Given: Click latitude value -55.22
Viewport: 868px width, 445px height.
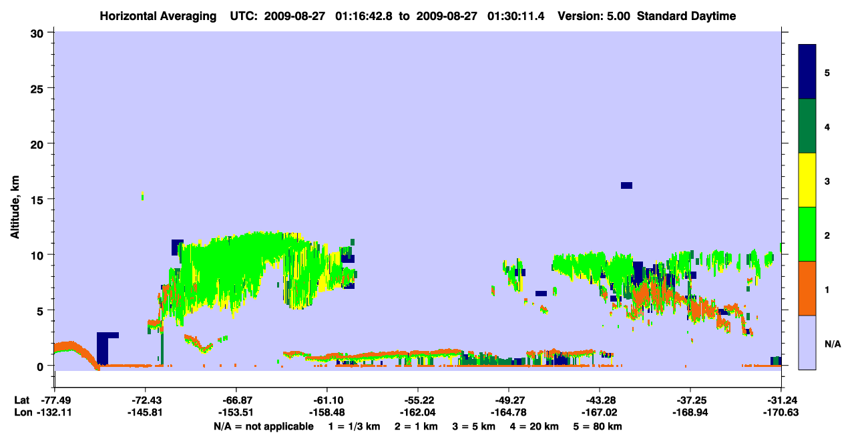Looking at the screenshot, I should [x=418, y=400].
